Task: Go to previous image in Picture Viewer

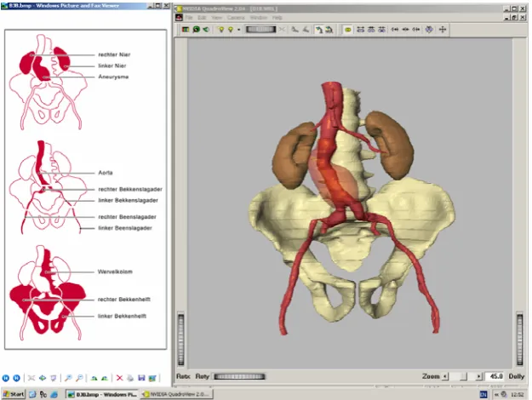Action: point(6,378)
